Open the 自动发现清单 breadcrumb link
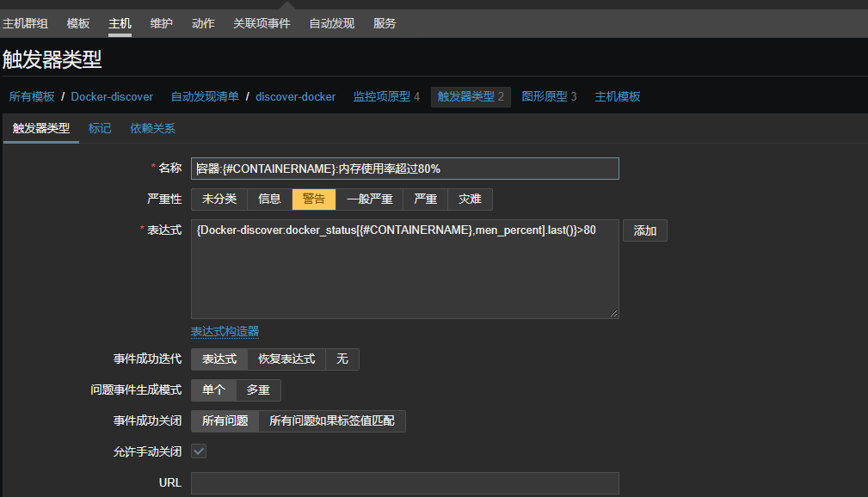The height and width of the screenshot is (497, 868). (x=205, y=96)
